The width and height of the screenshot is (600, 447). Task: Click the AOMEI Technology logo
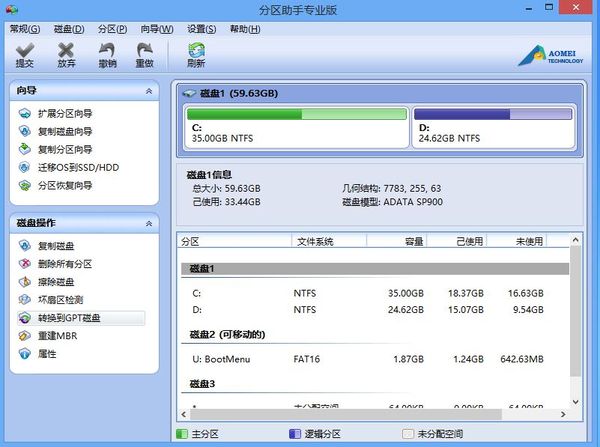point(551,56)
